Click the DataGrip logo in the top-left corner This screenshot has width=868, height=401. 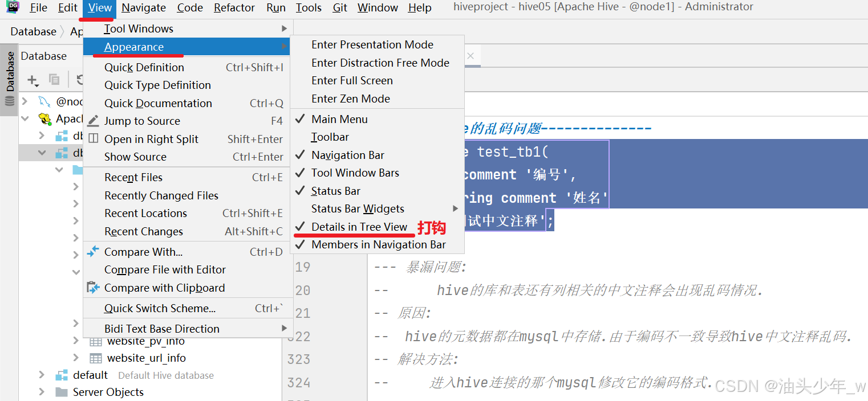(x=12, y=8)
